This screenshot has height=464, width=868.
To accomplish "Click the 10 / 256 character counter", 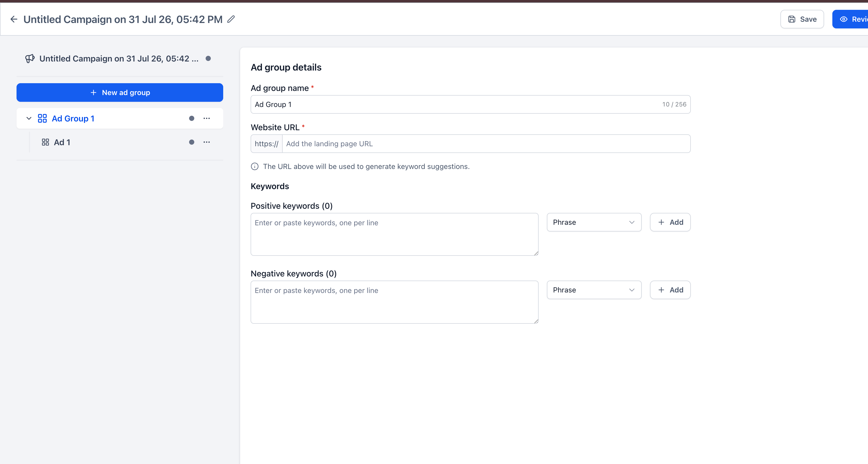I will coord(674,104).
